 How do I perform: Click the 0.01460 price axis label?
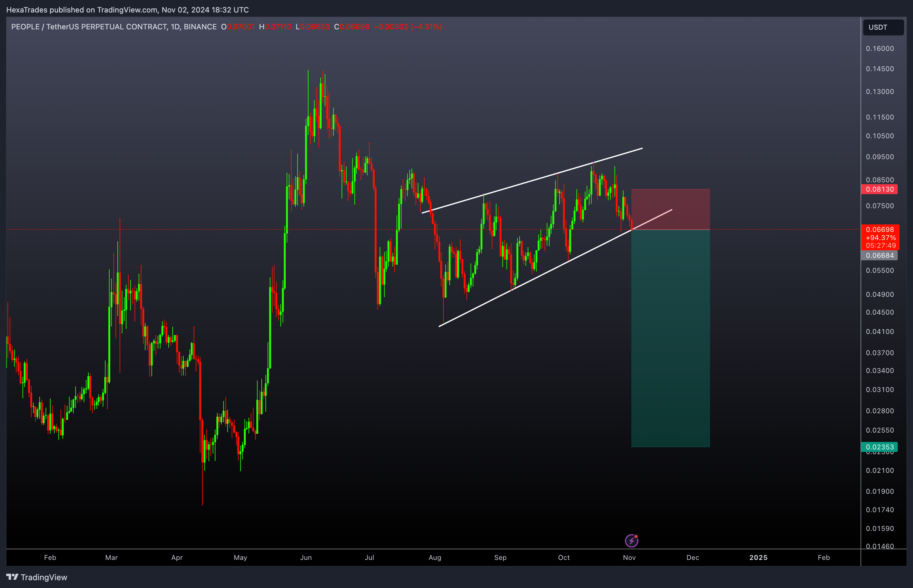tap(880, 546)
